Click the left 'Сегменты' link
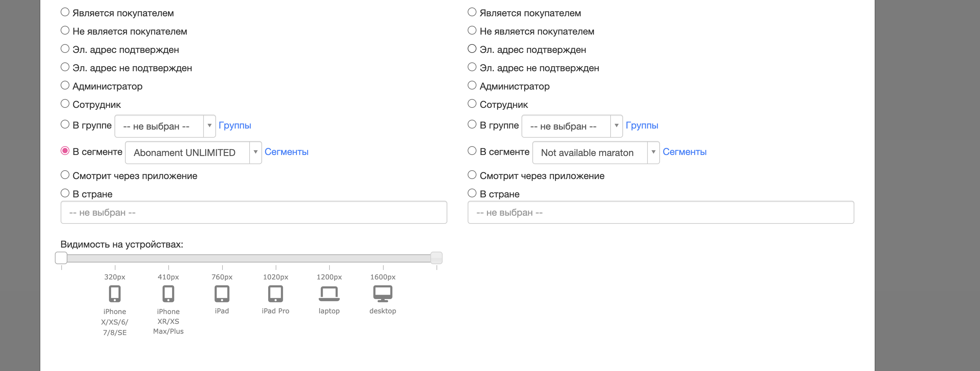 [286, 152]
